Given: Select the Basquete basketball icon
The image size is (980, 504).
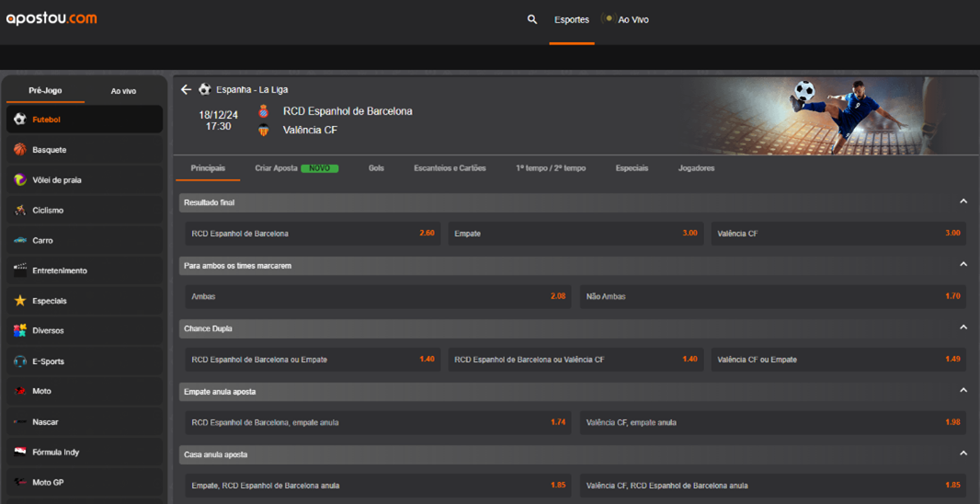Looking at the screenshot, I should tap(20, 149).
